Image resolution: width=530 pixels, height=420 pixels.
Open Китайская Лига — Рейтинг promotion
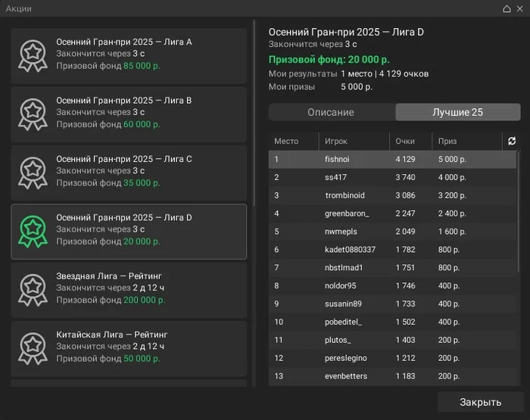(x=129, y=348)
